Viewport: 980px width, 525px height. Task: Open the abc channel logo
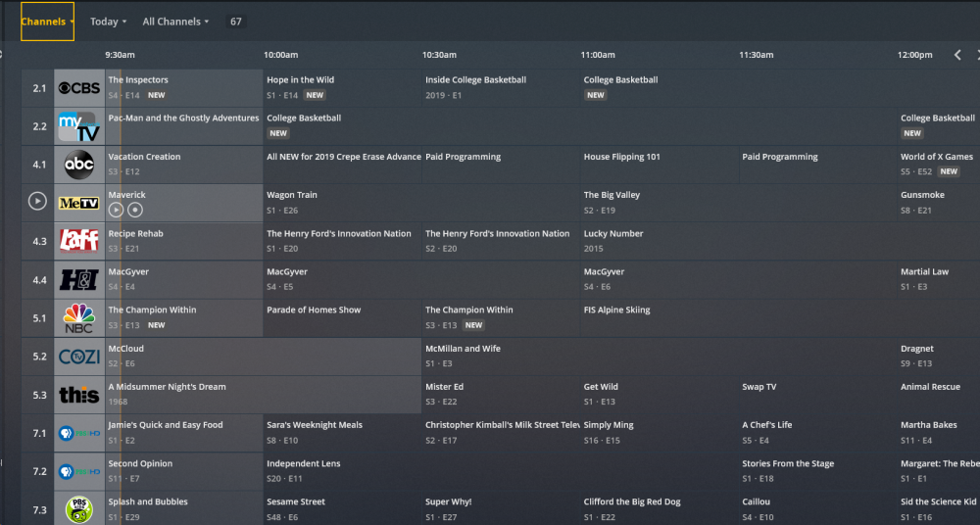[x=79, y=165]
